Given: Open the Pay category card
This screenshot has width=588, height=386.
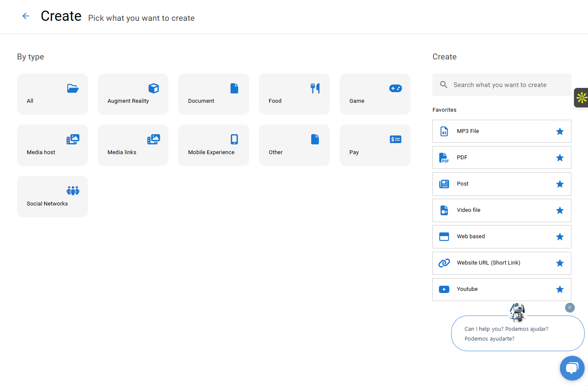Looking at the screenshot, I should 375,145.
